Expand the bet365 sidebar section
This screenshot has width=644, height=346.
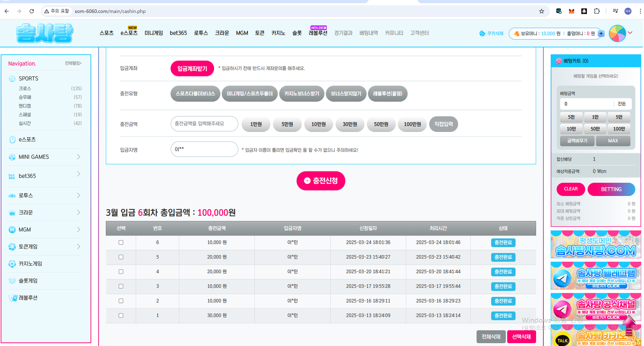78,174
